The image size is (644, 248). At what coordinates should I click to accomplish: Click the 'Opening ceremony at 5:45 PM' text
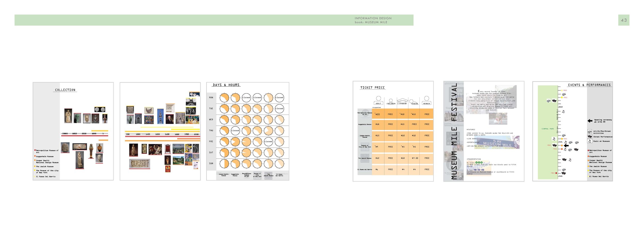point(603,121)
